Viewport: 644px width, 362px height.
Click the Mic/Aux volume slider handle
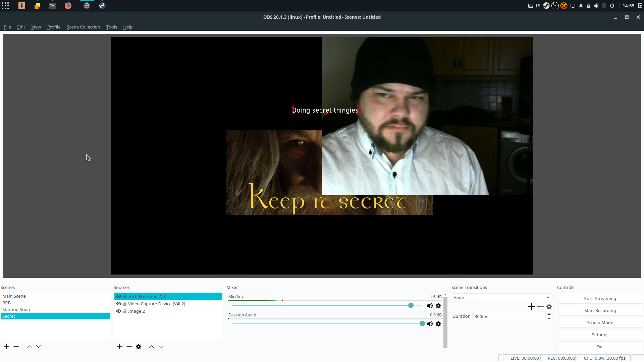click(x=411, y=305)
